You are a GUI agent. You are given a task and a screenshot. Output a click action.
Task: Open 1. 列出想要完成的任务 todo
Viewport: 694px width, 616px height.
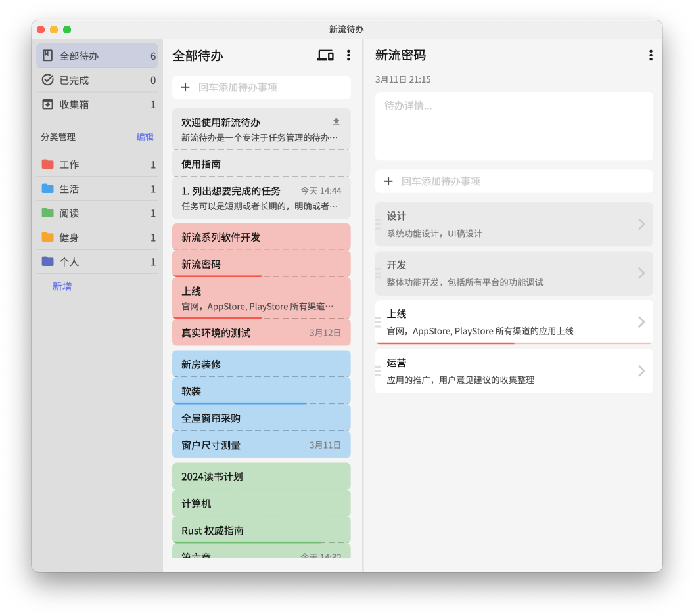261,198
